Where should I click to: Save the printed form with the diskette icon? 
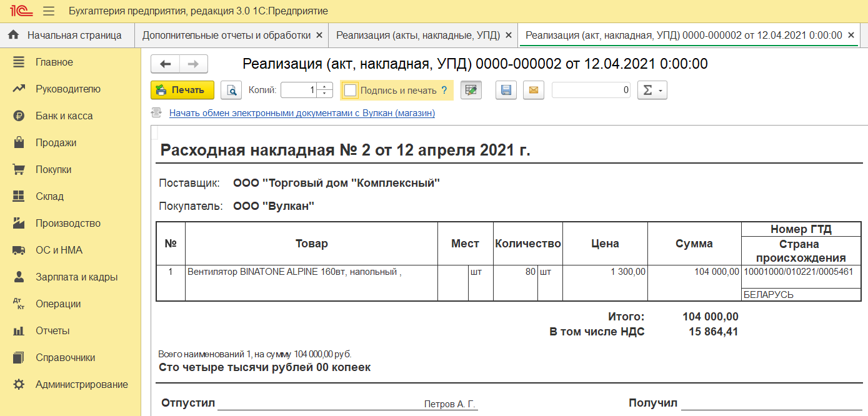pos(506,90)
